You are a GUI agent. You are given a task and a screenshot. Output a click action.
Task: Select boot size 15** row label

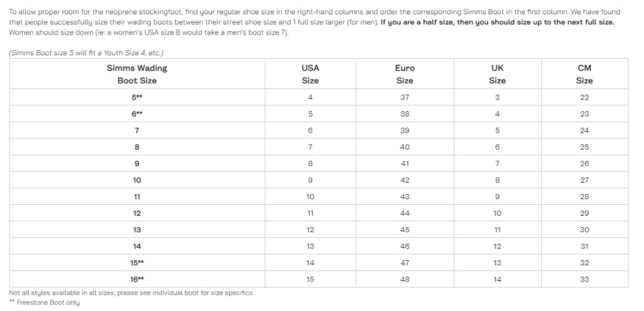click(x=137, y=262)
